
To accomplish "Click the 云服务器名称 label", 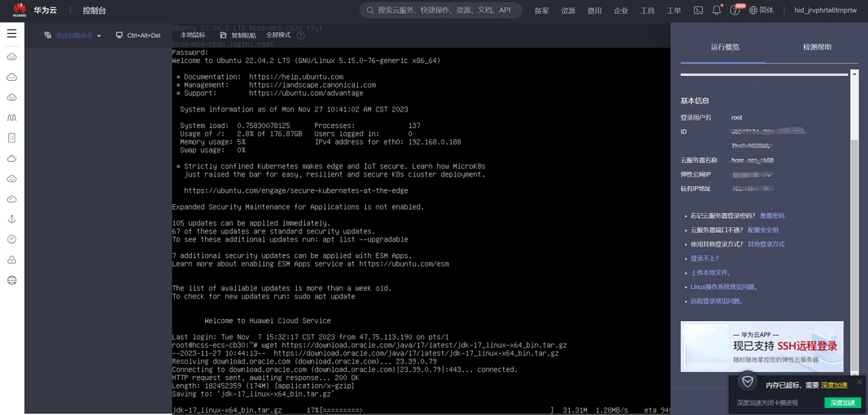I will (699, 160).
